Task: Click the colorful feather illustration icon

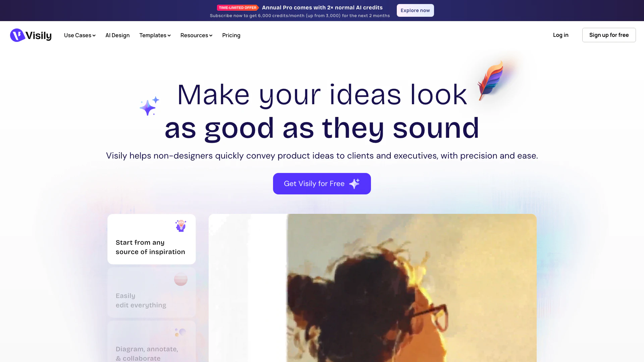Action: coord(491,80)
